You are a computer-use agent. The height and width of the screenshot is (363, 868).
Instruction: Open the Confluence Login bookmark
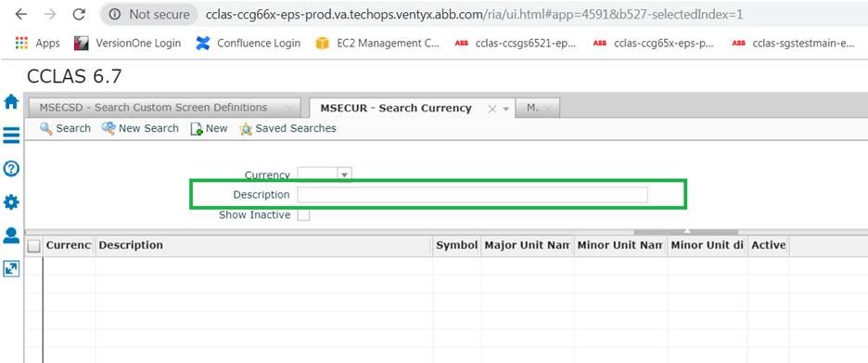coord(248,44)
